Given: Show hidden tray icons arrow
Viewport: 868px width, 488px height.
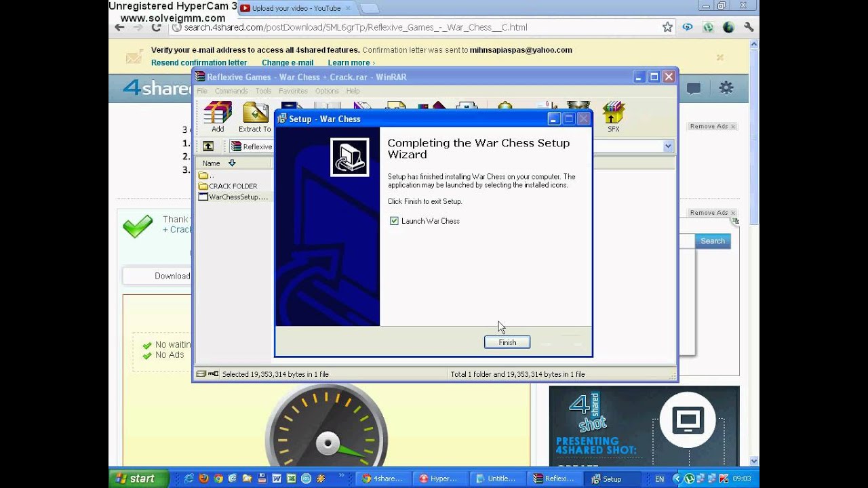Looking at the screenshot, I should click(x=676, y=479).
